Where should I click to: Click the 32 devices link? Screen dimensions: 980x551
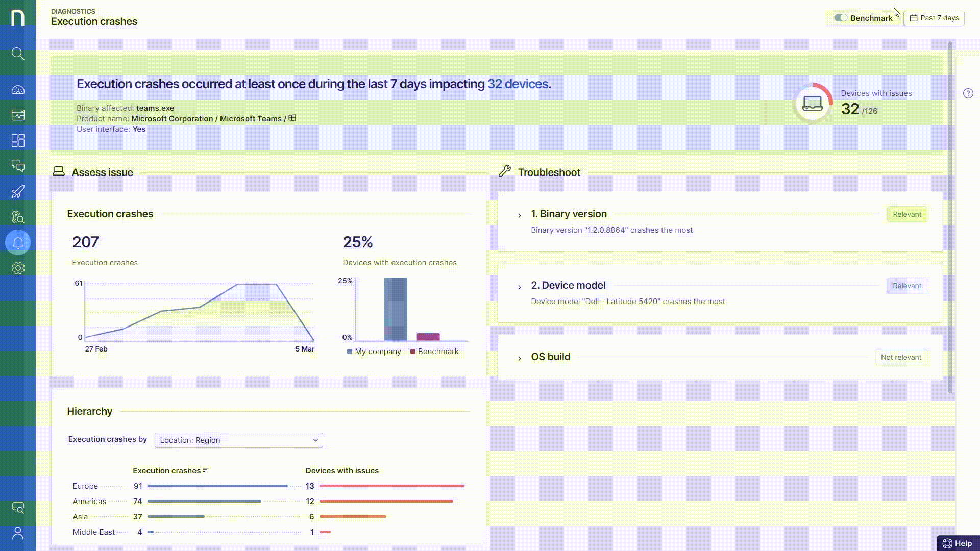click(517, 84)
